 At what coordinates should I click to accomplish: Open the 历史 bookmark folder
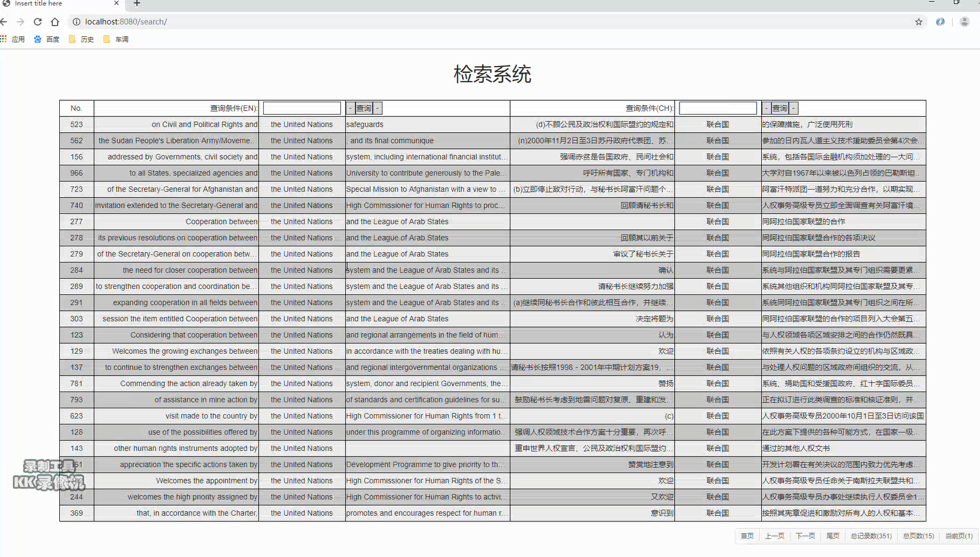point(81,39)
